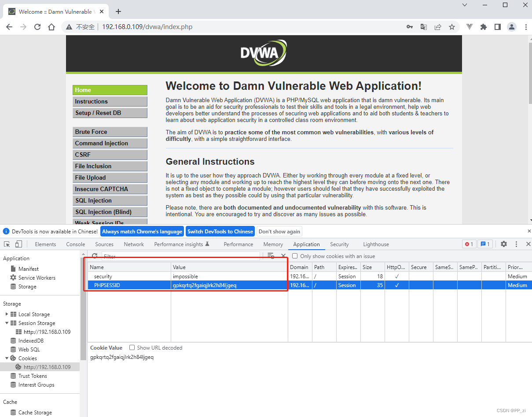
Task: Click Switch DevTools to Chinese button
Action: pos(220,232)
